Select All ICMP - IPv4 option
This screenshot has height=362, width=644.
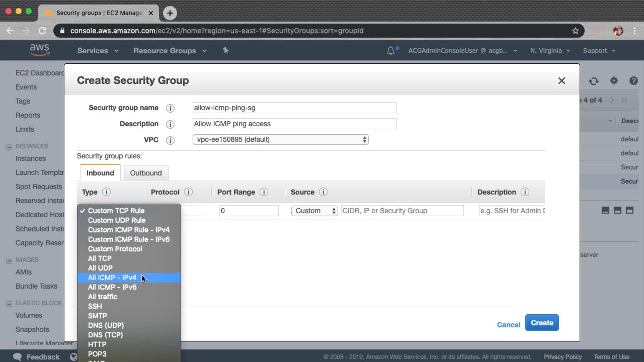112,278
